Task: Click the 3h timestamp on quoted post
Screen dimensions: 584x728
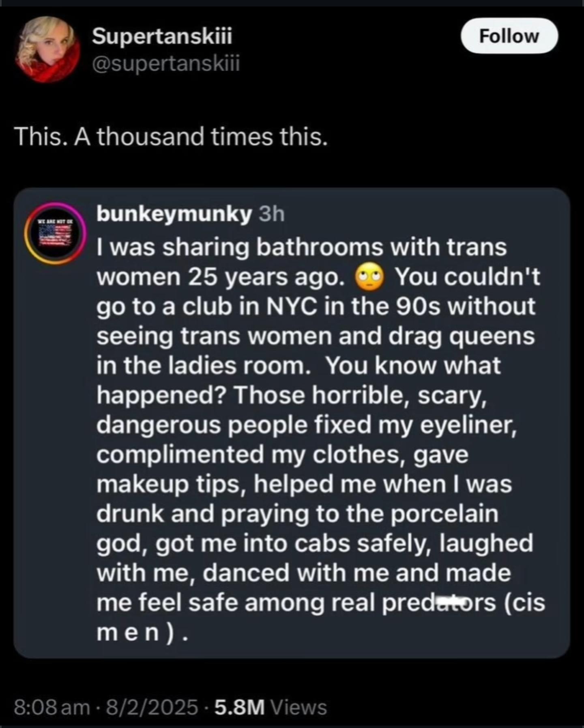Action: click(272, 215)
